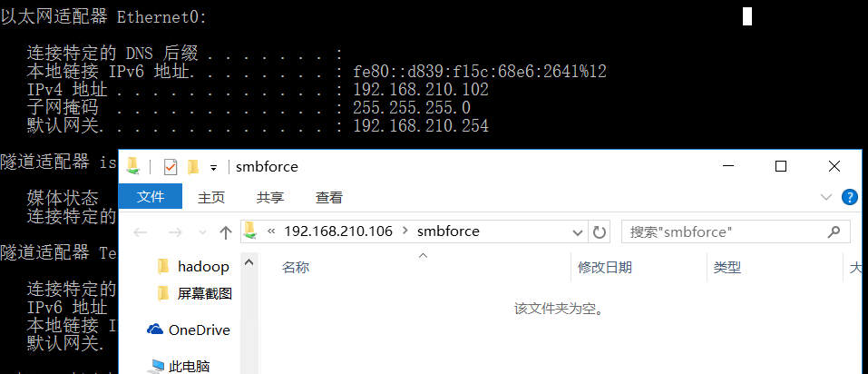Click 192.168.210.106 in the address bar
The height and width of the screenshot is (374, 868).
pos(338,231)
